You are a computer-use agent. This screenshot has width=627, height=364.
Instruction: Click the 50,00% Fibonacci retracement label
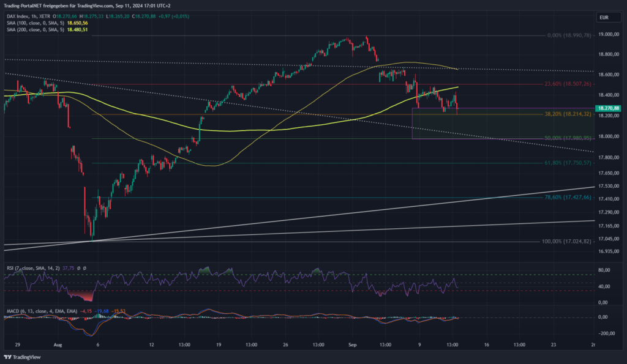click(568, 138)
